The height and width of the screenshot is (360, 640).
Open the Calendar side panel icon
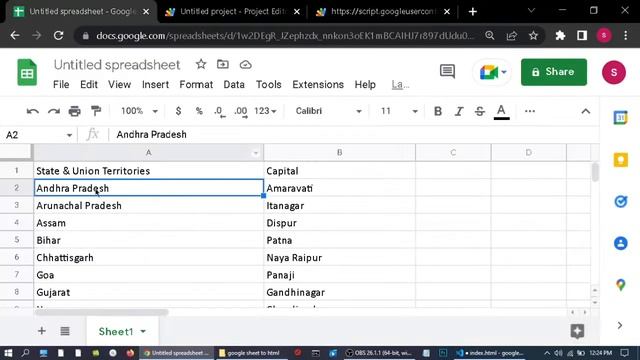pyautogui.click(x=620, y=118)
